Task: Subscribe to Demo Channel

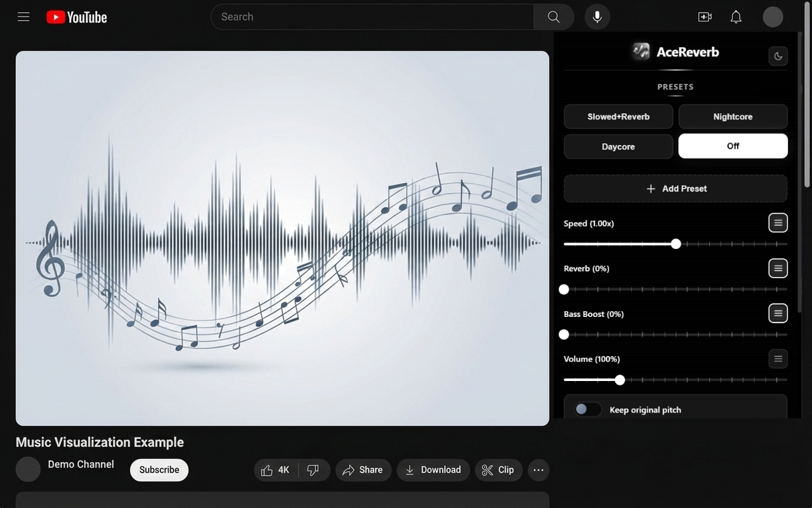Action: (159, 470)
